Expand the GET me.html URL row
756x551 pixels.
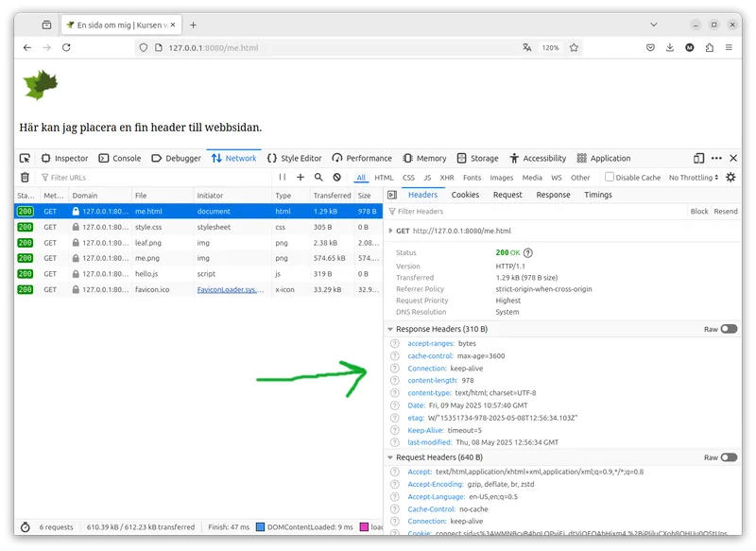click(390, 231)
